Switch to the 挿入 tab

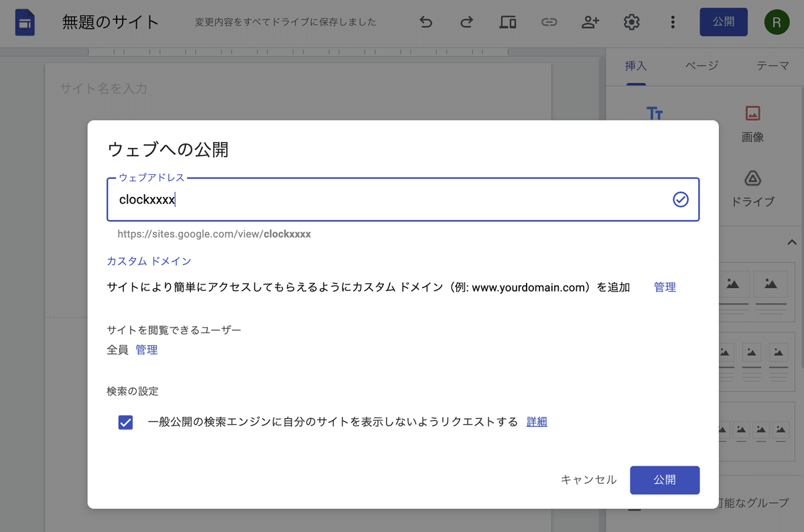tap(636, 66)
